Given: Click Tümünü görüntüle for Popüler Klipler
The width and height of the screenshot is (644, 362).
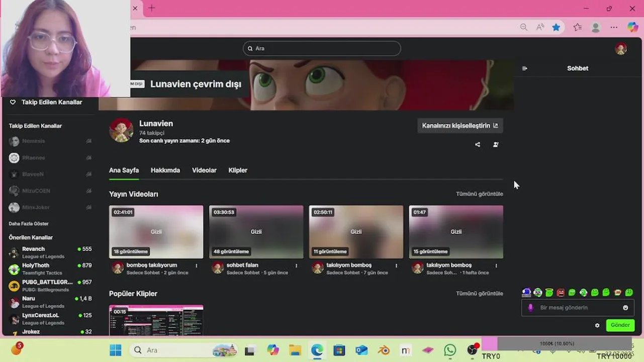Looking at the screenshot, I should 480,294.
